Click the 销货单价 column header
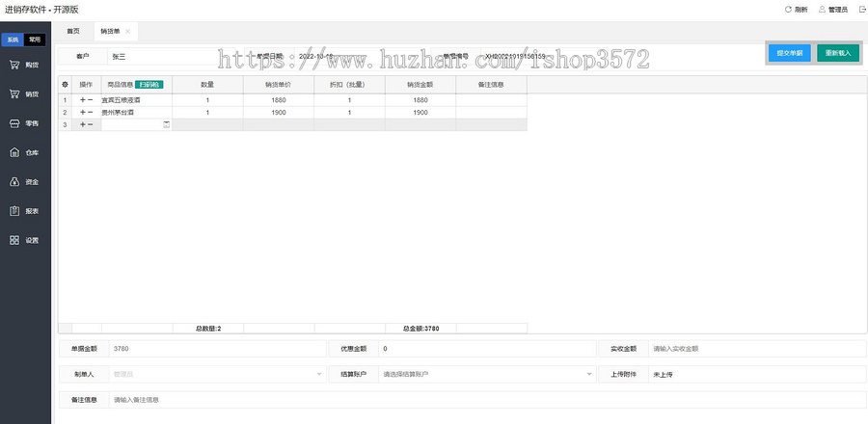This screenshot has height=424, width=868. [x=279, y=85]
